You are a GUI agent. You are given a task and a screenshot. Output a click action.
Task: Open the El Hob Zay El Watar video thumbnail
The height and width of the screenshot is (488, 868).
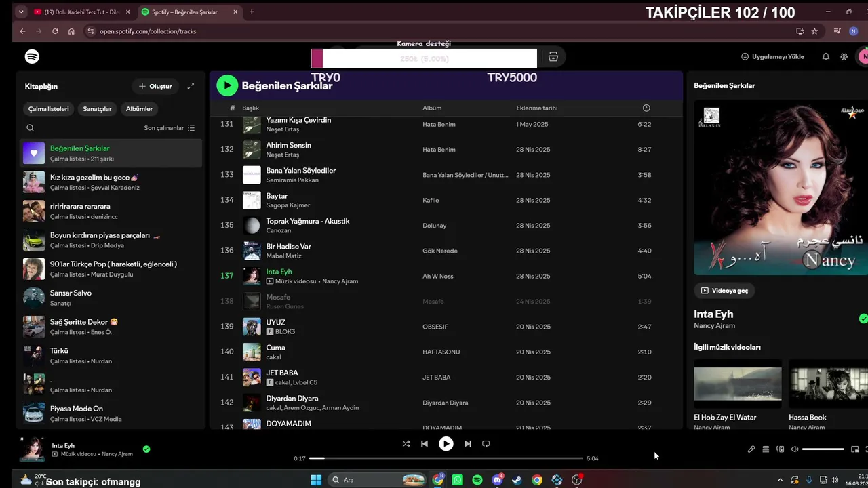coord(738,384)
